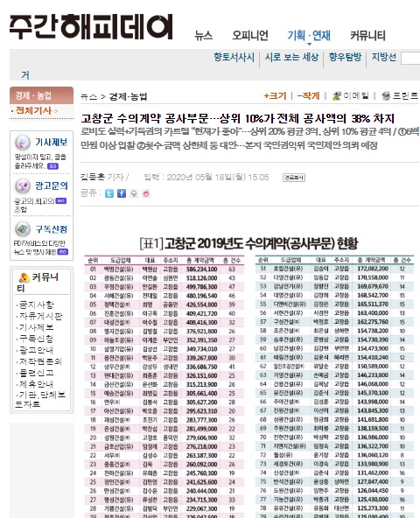Open 공지사항 in community list

click(x=36, y=304)
